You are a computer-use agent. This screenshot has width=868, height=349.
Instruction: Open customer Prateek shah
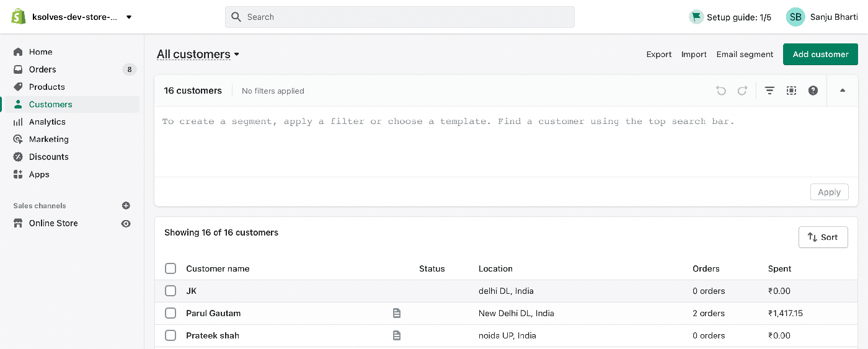tap(213, 335)
